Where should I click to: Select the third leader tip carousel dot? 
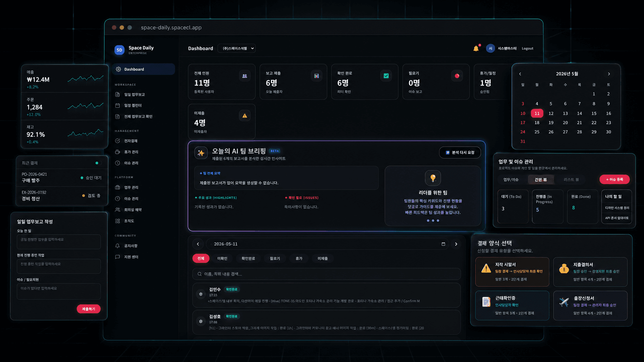(x=438, y=221)
